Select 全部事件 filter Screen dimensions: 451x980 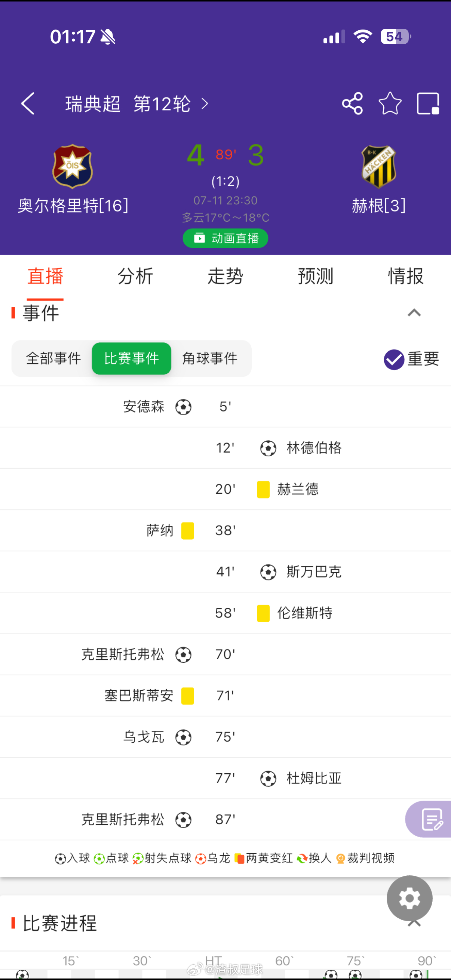pos(53,358)
